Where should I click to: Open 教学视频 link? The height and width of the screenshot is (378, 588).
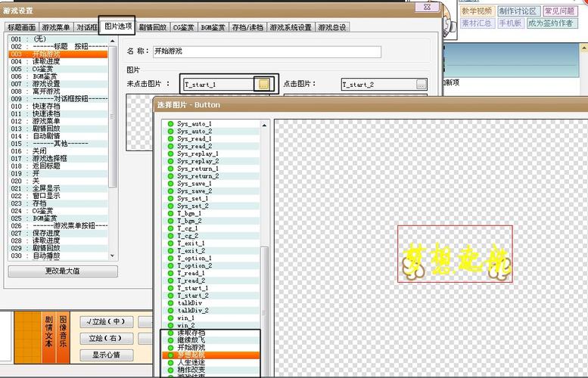tap(477, 11)
